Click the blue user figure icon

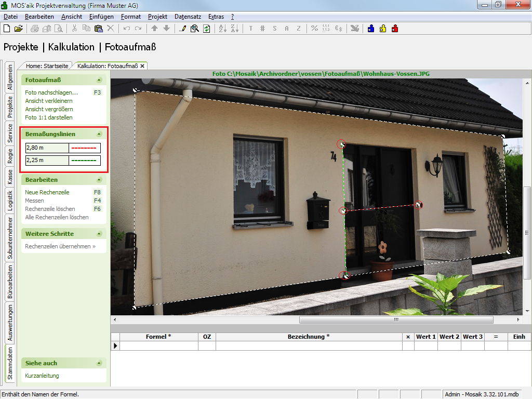pos(370,29)
